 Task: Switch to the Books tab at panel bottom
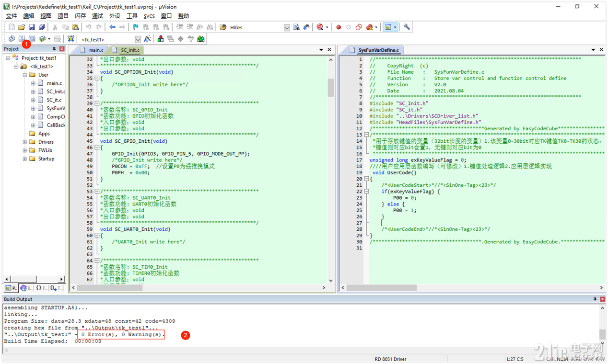[26, 288]
